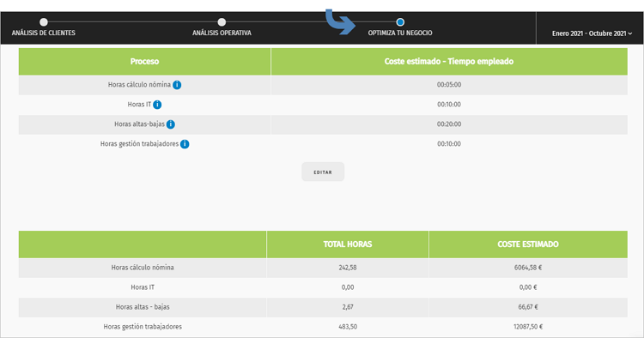
Task: Select estimated cost 0,00 €
Action: coord(528,287)
